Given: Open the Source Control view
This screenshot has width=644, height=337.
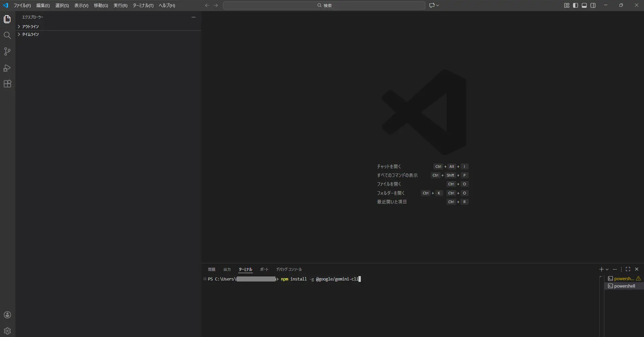Looking at the screenshot, I should pos(7,51).
